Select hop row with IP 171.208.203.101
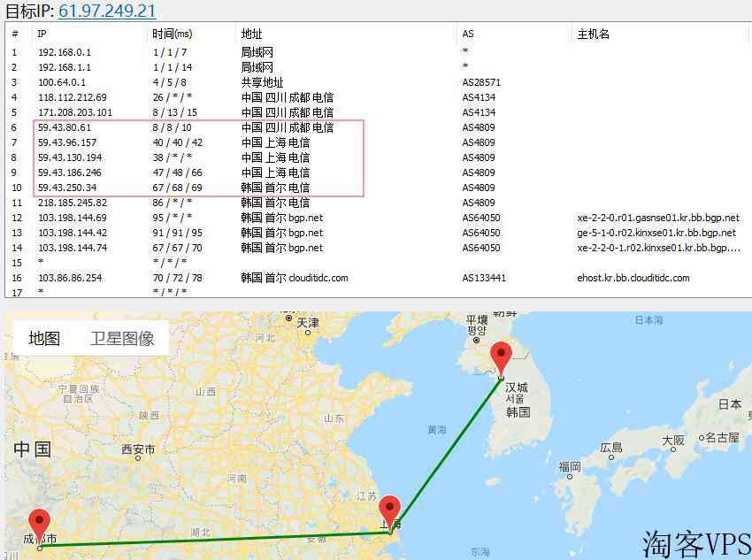This screenshot has width=752, height=560. click(377, 112)
